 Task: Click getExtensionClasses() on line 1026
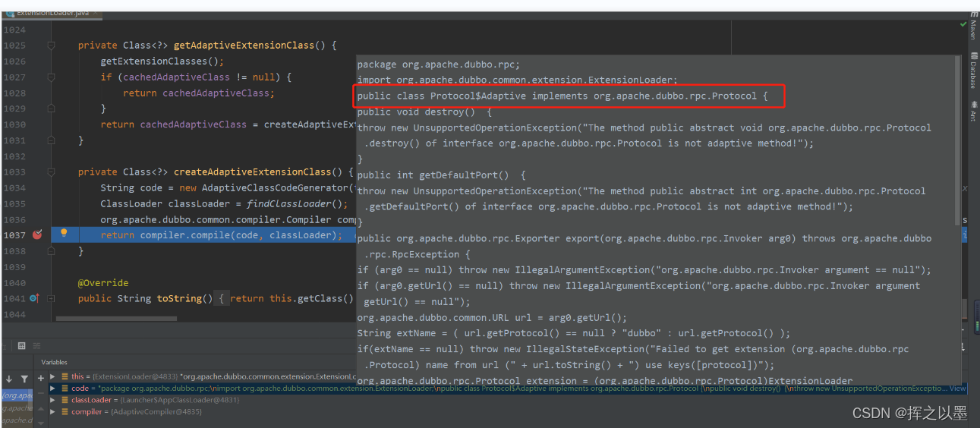click(162, 61)
